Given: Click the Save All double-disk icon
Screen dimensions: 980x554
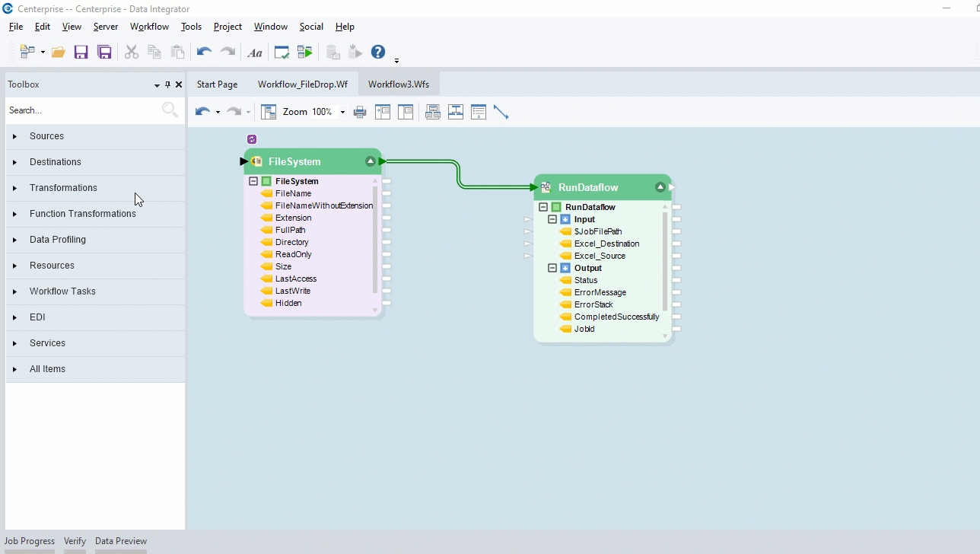Looking at the screenshot, I should tap(104, 53).
